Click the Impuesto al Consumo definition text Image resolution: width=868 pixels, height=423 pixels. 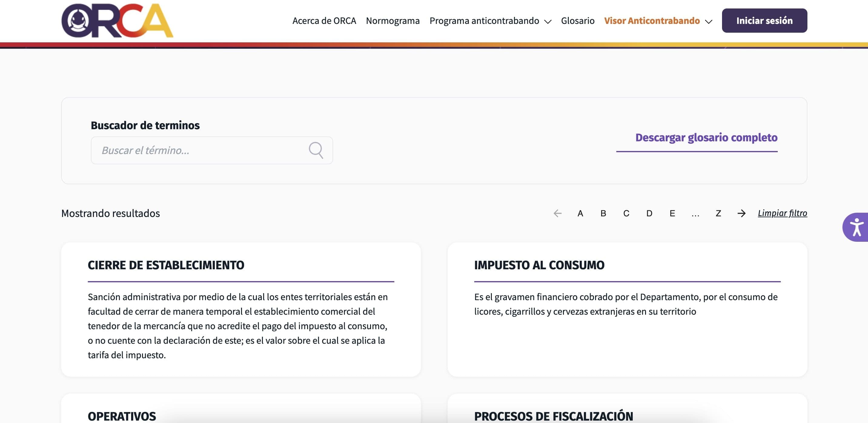626,304
